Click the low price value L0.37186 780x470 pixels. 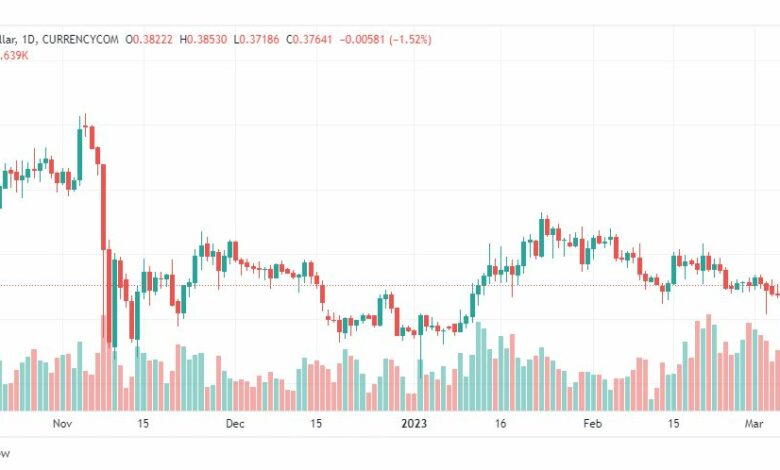tap(256, 39)
